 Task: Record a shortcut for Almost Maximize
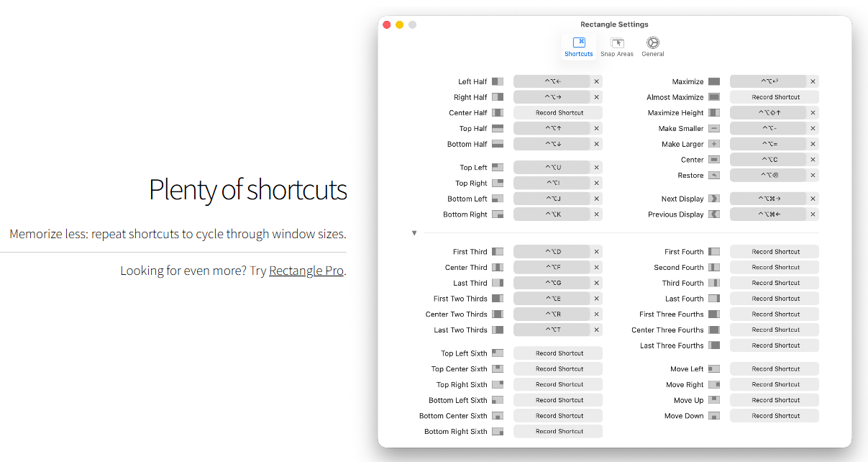[775, 97]
